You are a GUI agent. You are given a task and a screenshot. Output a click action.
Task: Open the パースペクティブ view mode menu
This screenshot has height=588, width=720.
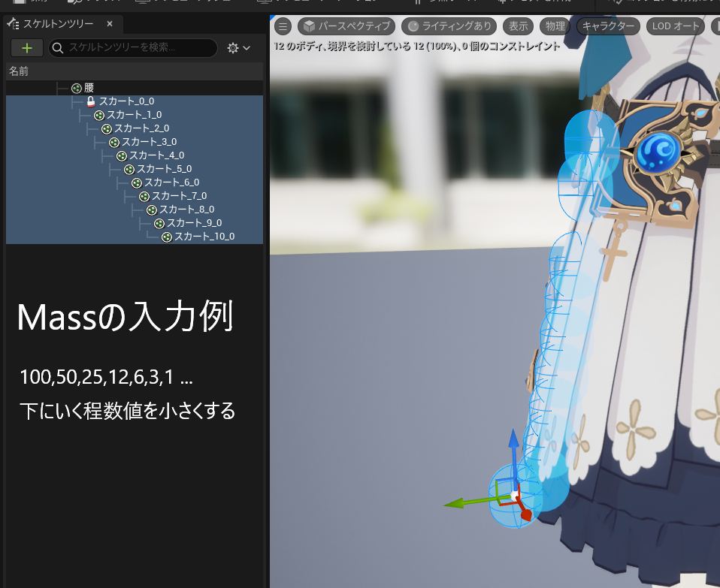(x=346, y=26)
